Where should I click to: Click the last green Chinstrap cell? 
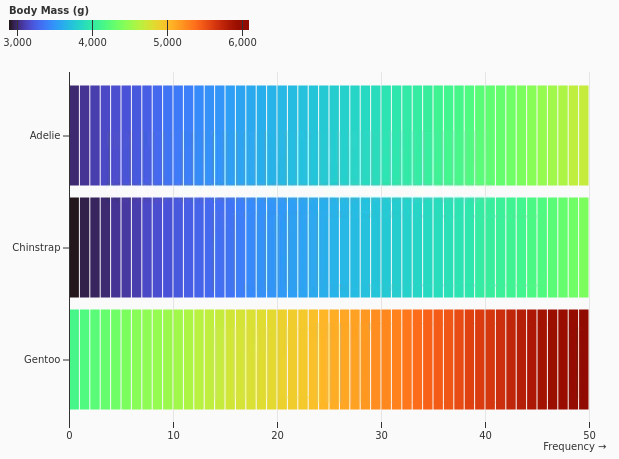point(584,247)
